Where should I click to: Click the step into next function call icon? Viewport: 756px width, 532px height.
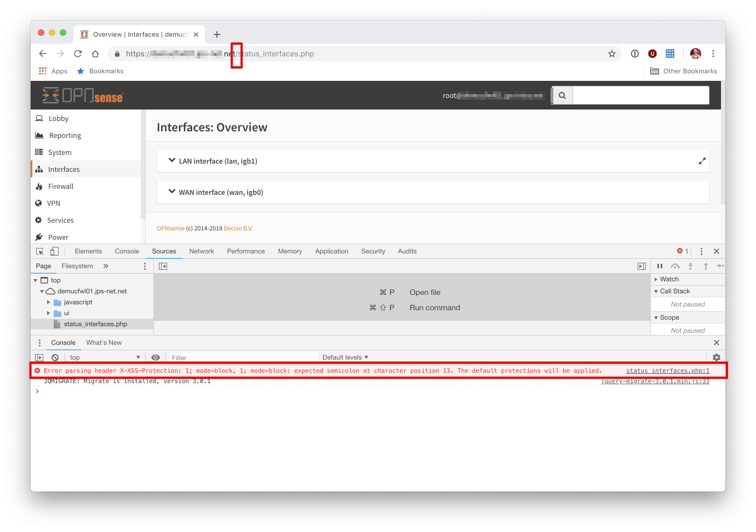coord(690,266)
